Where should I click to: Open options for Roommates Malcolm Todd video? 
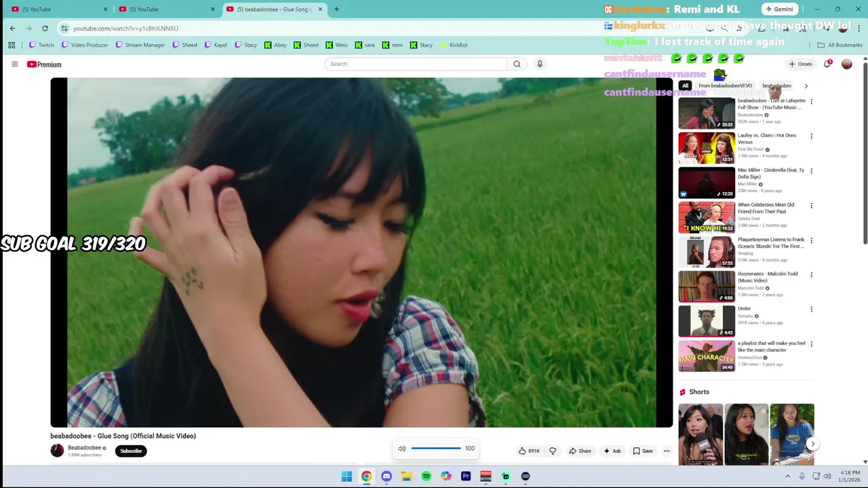811,274
